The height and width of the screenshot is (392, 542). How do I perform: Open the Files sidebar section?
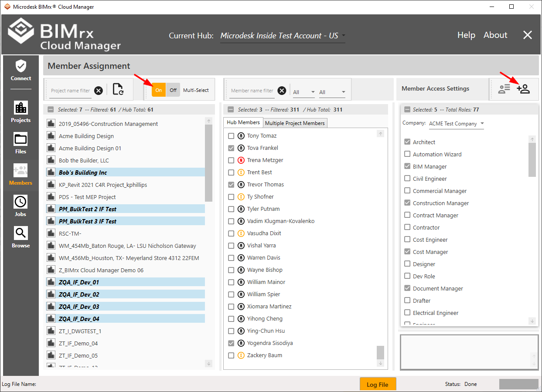(x=21, y=143)
